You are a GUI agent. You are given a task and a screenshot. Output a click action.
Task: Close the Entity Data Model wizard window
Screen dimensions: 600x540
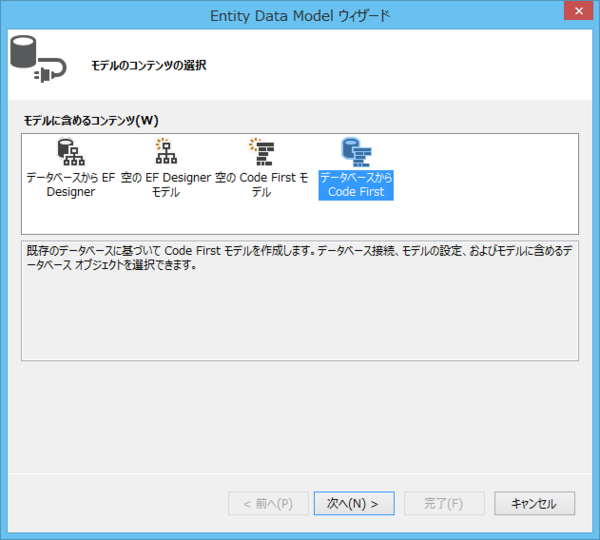579,11
